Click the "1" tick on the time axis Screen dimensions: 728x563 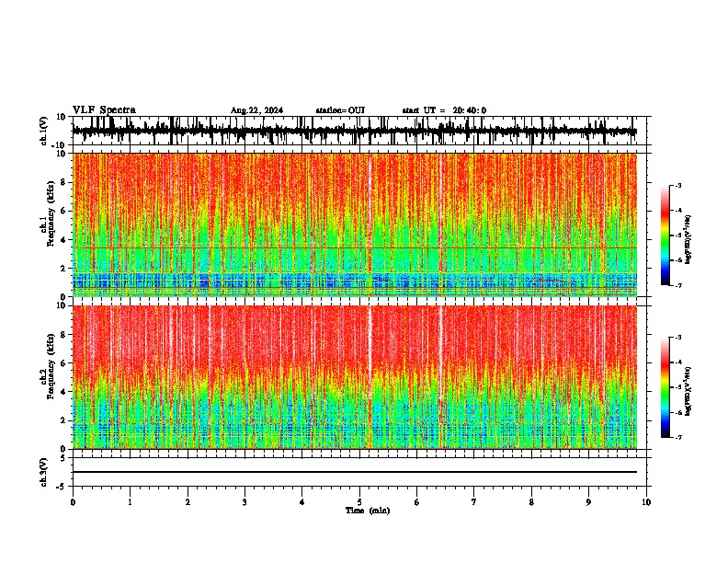point(130,502)
